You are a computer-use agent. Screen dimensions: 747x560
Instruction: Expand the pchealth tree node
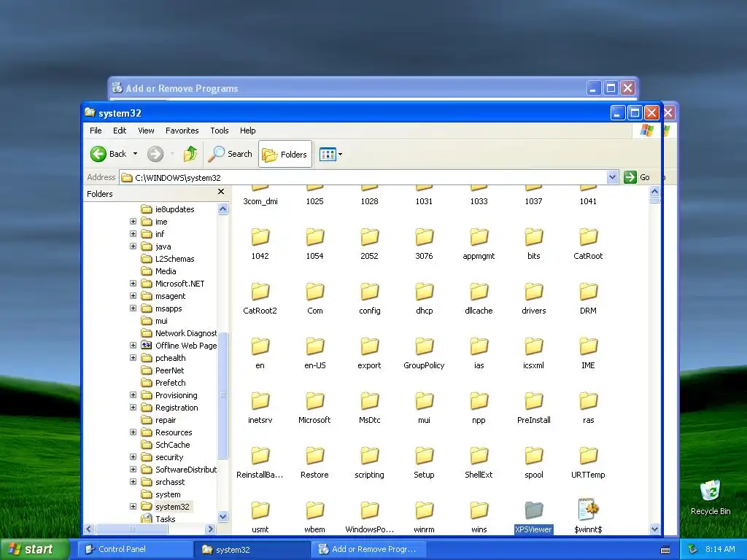(x=133, y=357)
